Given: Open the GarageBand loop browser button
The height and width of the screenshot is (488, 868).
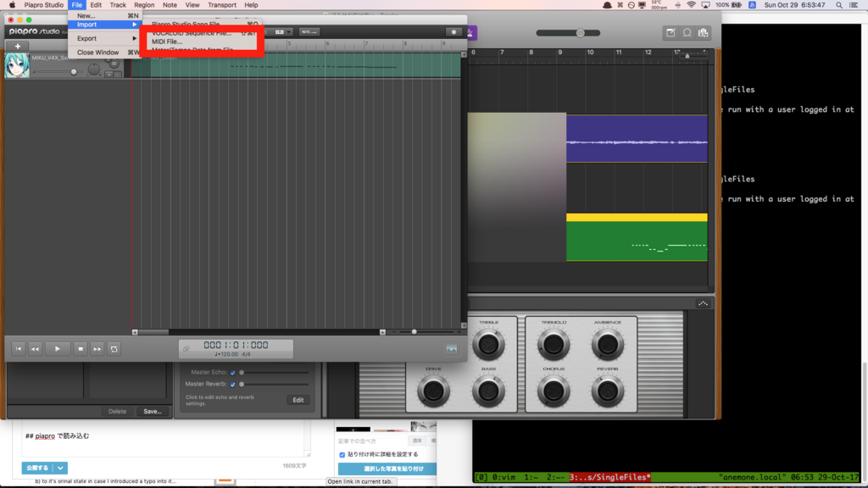Looking at the screenshot, I should [687, 33].
